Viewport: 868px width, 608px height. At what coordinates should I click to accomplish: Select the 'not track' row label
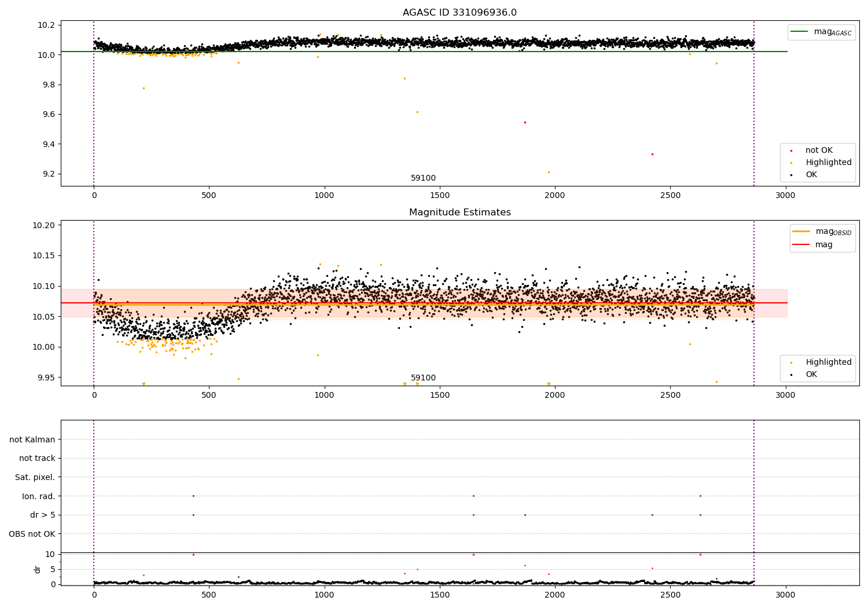point(37,458)
